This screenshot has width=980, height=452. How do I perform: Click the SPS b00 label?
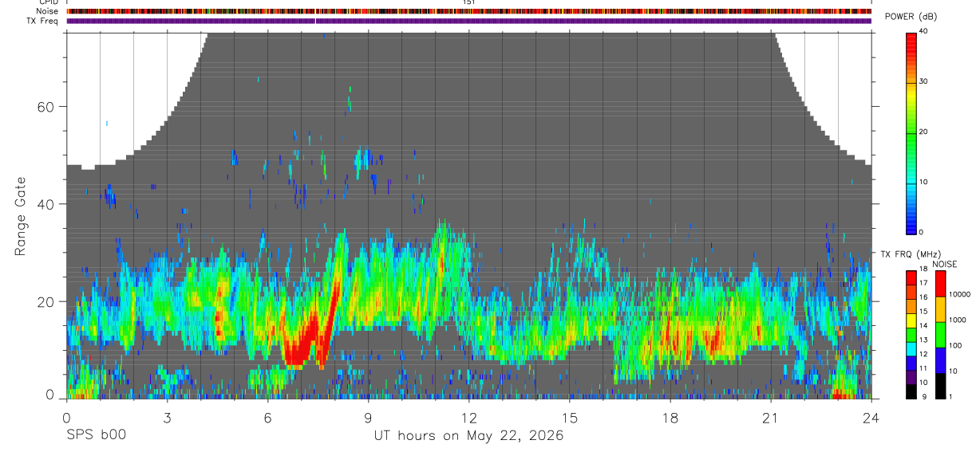97,435
